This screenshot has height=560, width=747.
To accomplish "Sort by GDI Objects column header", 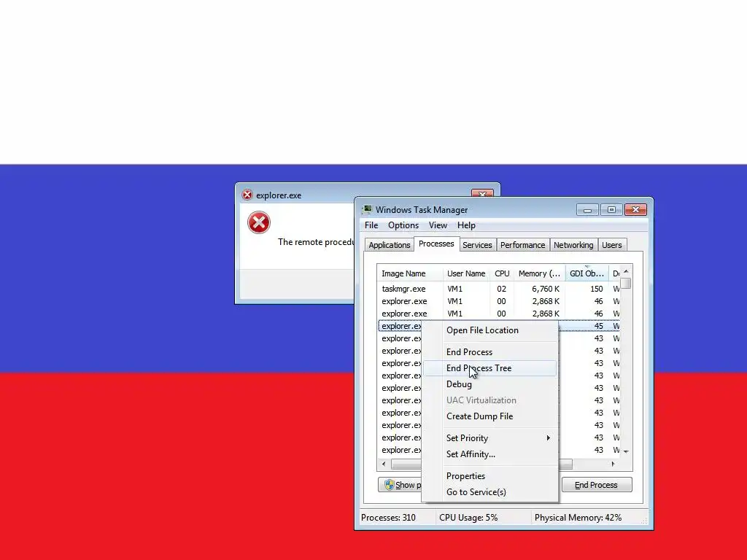I will 587,273.
